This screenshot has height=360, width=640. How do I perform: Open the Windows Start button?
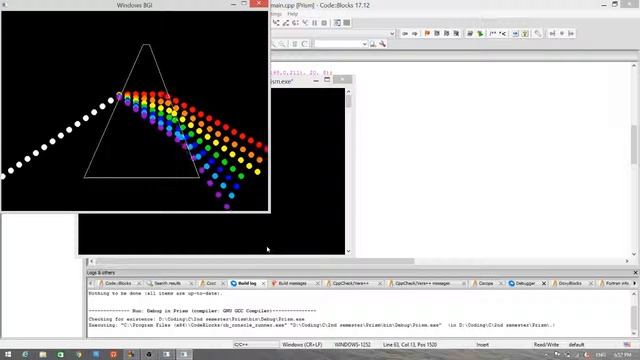coord(8,355)
